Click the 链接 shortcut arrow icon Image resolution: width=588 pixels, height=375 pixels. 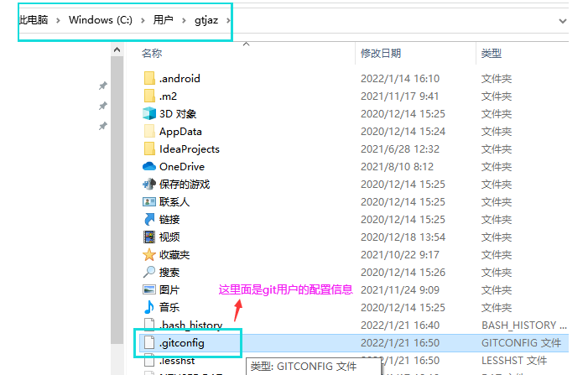click(149, 219)
